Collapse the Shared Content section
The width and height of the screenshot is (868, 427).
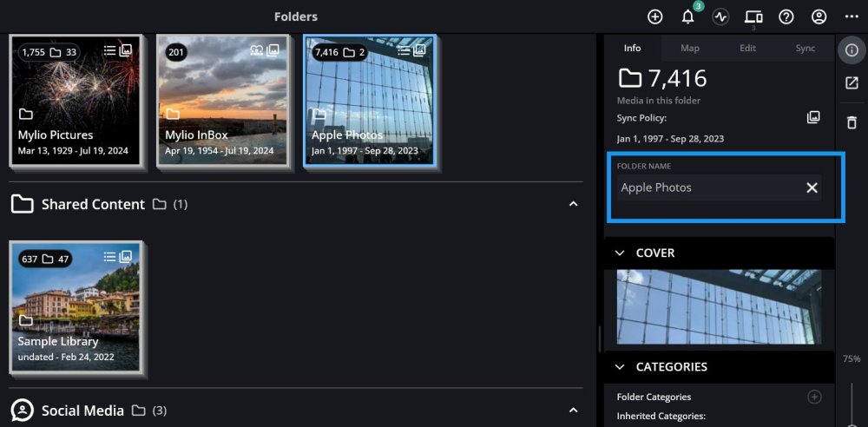[x=574, y=204]
